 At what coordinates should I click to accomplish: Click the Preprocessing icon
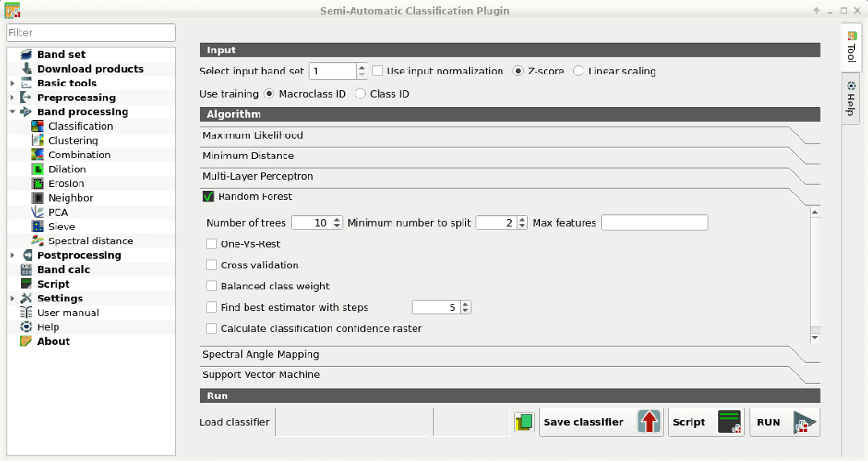26,98
